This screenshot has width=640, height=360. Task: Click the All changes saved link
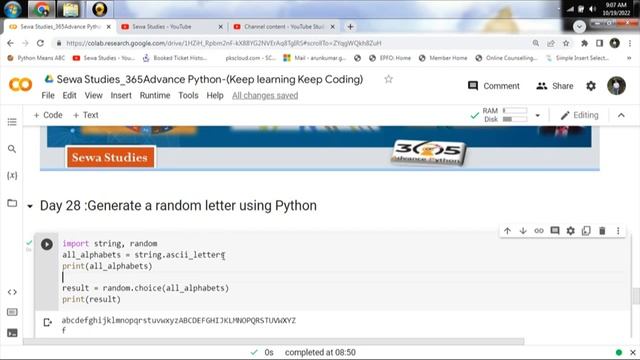(265, 96)
